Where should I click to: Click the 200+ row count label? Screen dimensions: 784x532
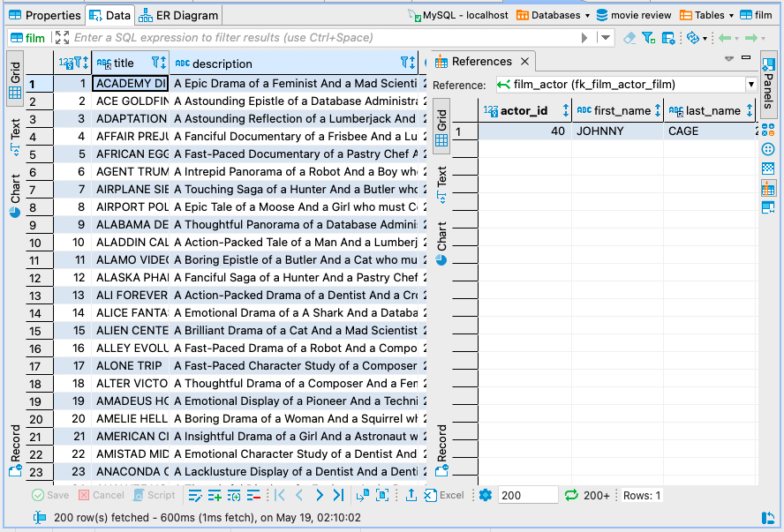pyautogui.click(x=597, y=496)
